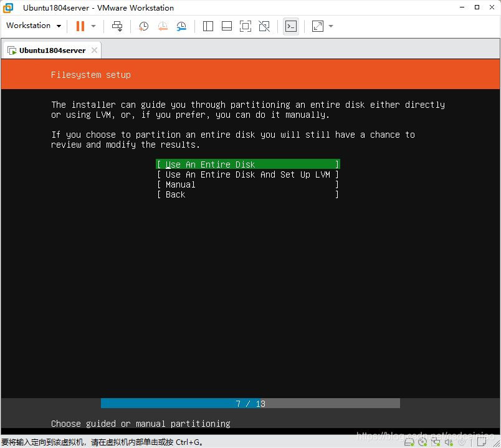Minimize the VMware Workstation window
501x448 pixels.
(x=462, y=7)
